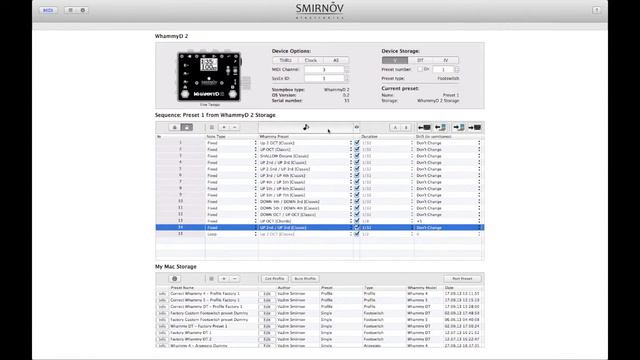Image resolution: width=640 pixels, height=360 pixels.
Task: Remove a step with Sequence minus button
Action: tap(234, 127)
